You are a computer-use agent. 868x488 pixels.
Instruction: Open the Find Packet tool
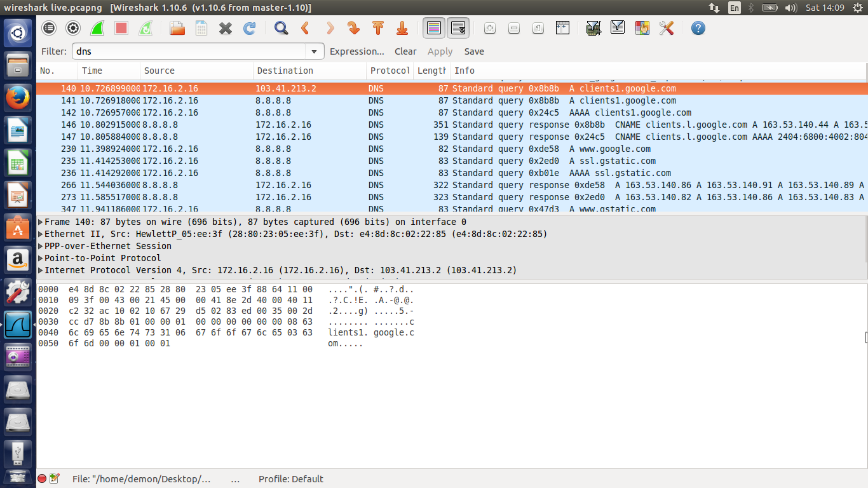280,28
